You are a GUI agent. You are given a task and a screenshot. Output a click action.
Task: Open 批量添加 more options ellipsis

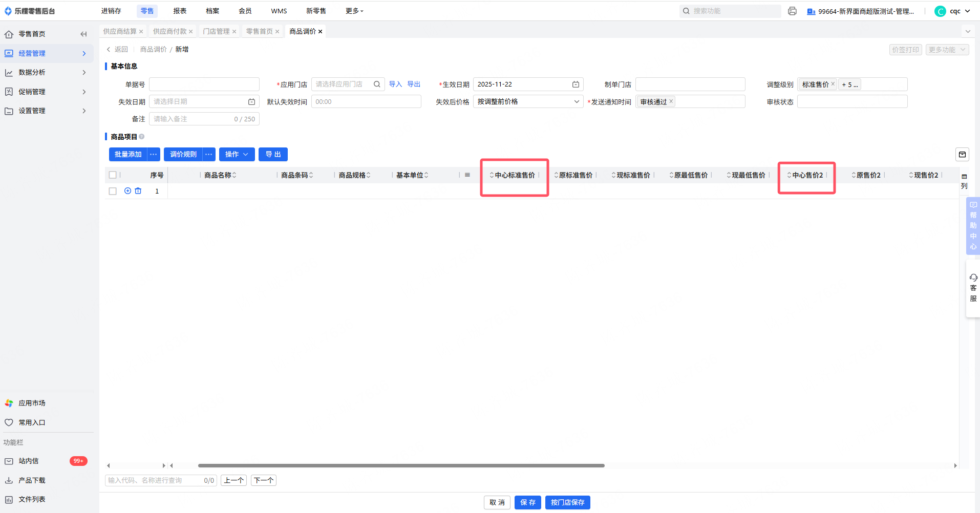pyautogui.click(x=154, y=155)
